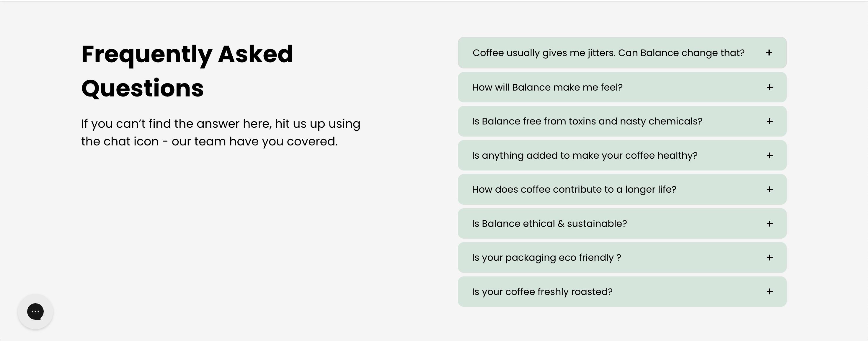This screenshot has height=341, width=868.
Task: Click plus icon for packaging eco friendly question
Action: (770, 258)
